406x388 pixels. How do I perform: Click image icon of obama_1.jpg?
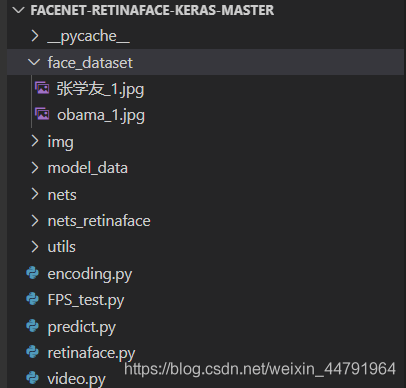[x=42, y=114]
